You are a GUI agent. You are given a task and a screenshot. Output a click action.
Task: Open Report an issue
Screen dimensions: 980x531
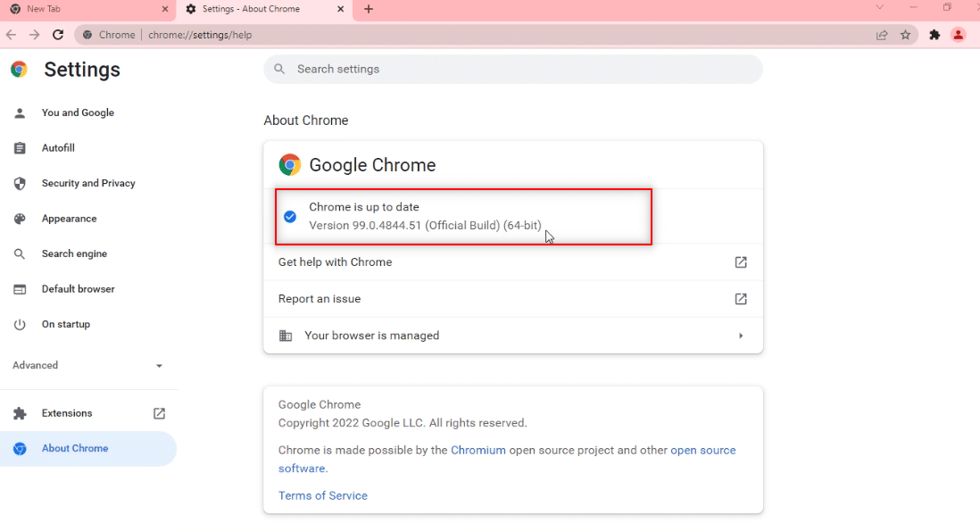[513, 299]
